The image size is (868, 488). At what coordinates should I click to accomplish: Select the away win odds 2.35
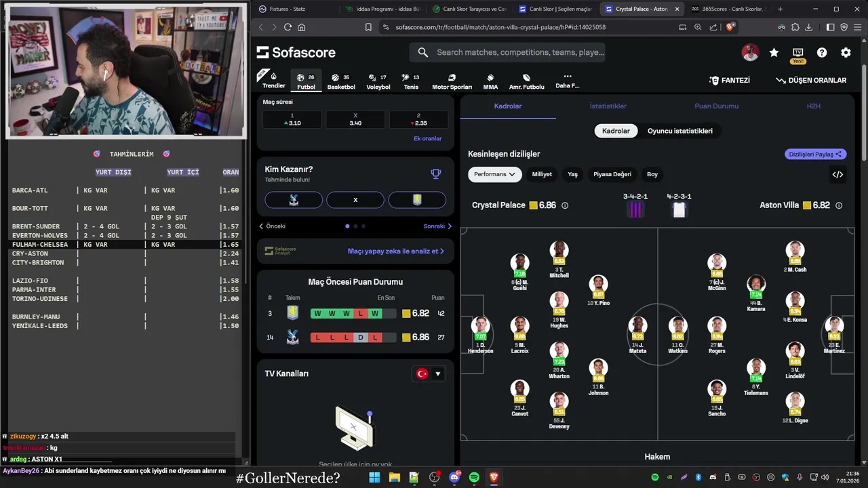click(x=418, y=119)
